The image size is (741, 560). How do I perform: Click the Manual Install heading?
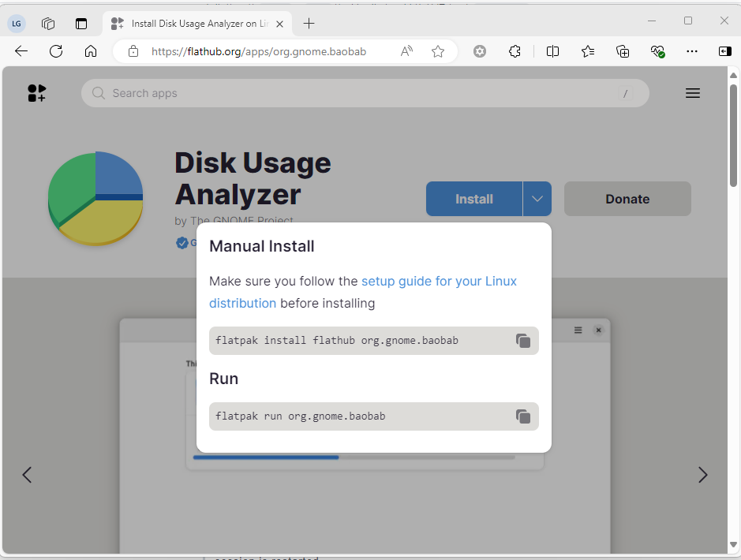tap(262, 246)
